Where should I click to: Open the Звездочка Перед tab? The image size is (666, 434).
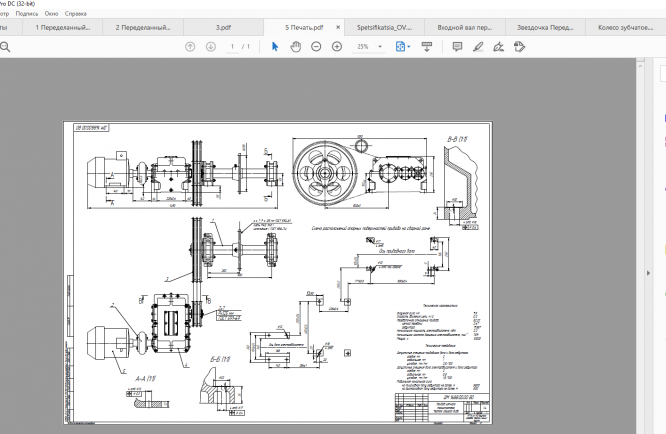point(545,28)
